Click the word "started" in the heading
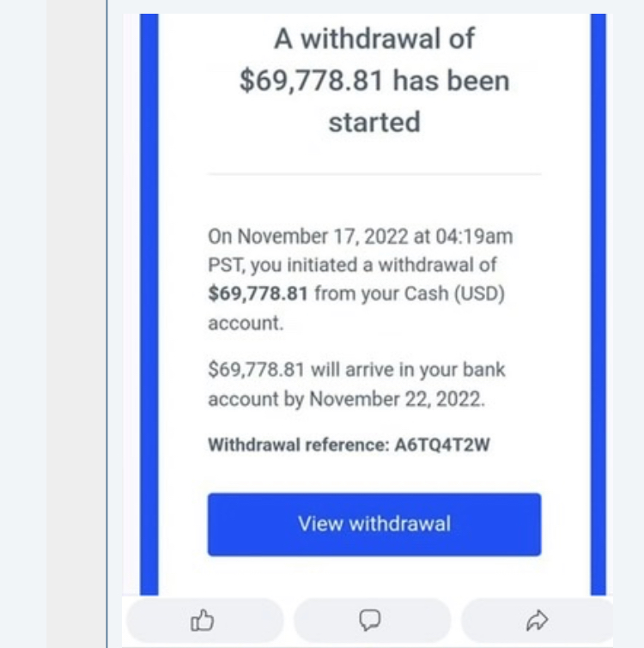This screenshot has width=644, height=648. 374,122
